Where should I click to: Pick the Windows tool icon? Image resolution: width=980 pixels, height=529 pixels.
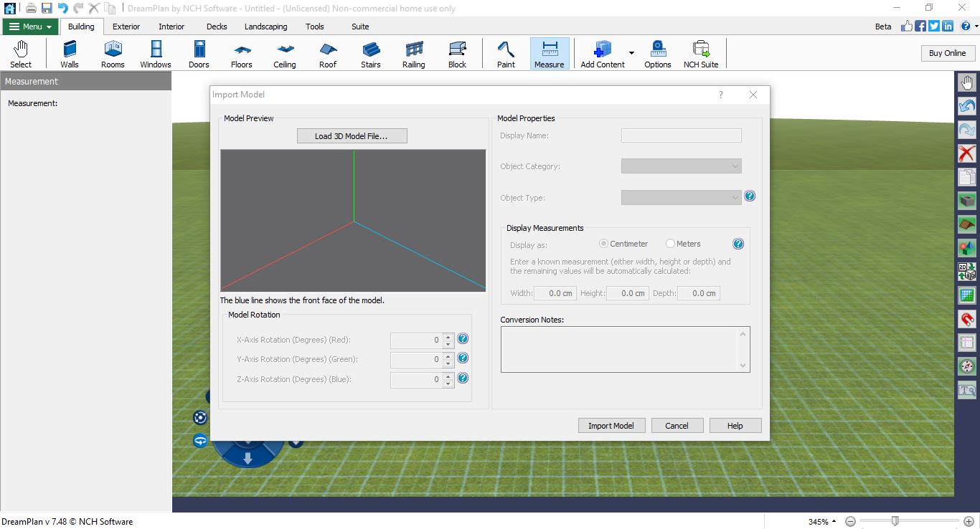[156, 54]
